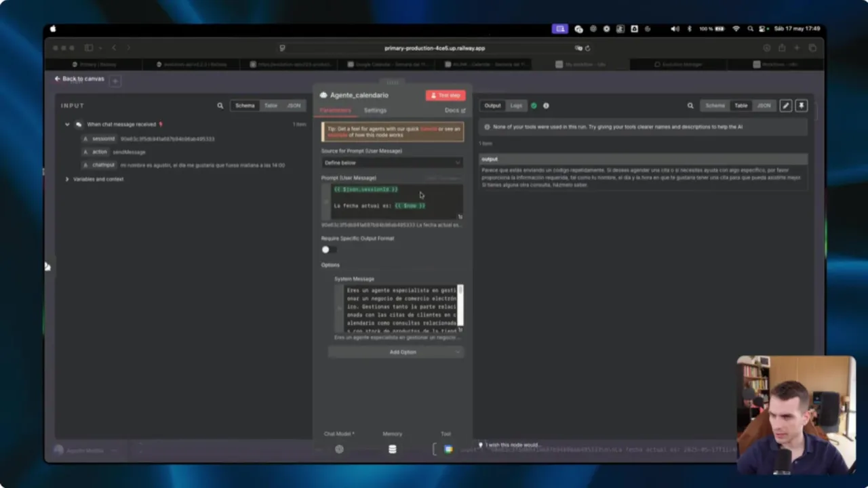The width and height of the screenshot is (868, 488).
Task: Switch to the Logs tab
Action: point(516,106)
